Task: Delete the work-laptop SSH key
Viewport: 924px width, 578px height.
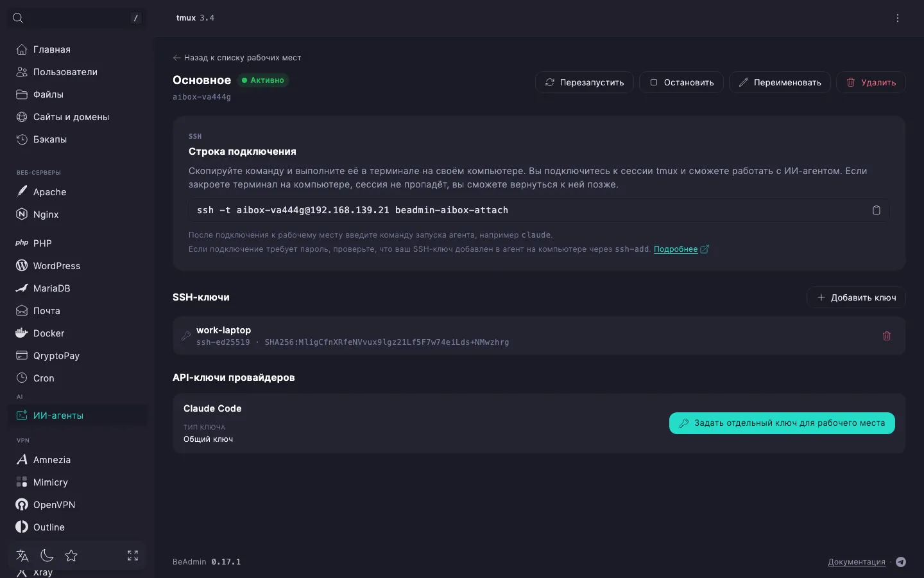Action: 886,336
